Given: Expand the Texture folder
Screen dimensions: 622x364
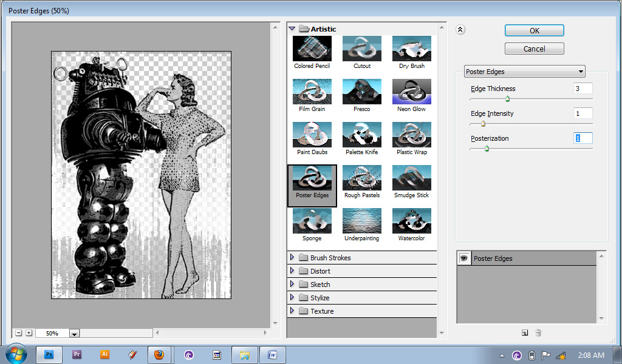Looking at the screenshot, I should 292,311.
